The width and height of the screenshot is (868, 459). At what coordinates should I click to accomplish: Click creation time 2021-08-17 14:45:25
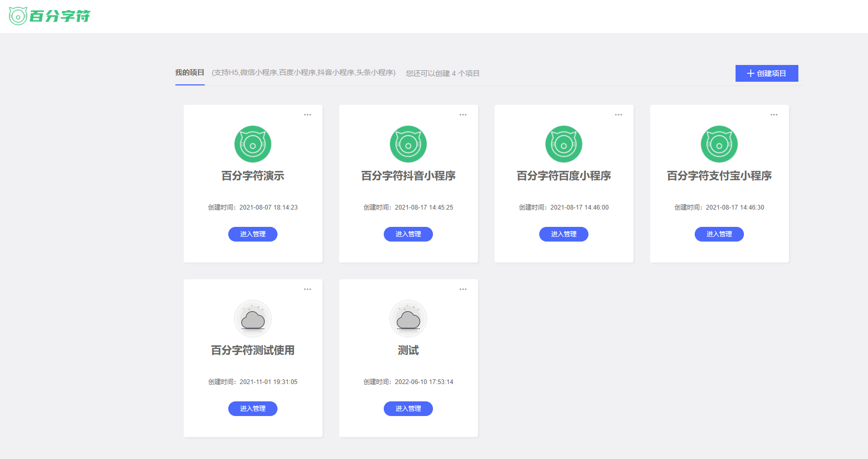pyautogui.click(x=424, y=207)
